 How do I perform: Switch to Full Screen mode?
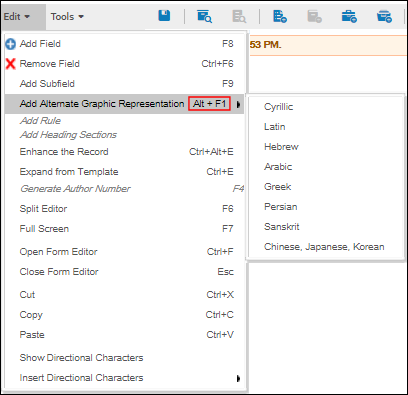[x=125, y=229]
